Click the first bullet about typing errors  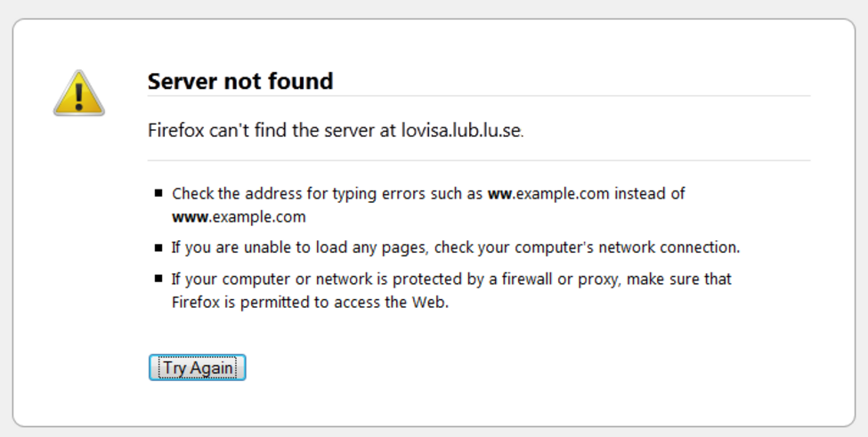158,193
